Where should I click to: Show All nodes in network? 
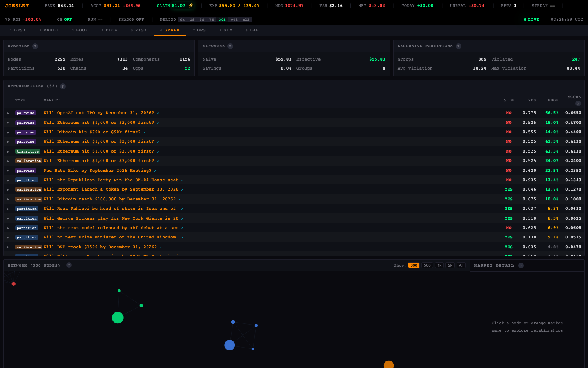(461, 265)
